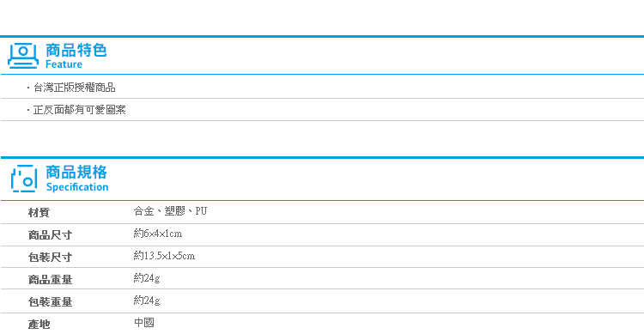Click the origin value 中國
The width and height of the screenshot is (644, 334).
coord(144,323)
